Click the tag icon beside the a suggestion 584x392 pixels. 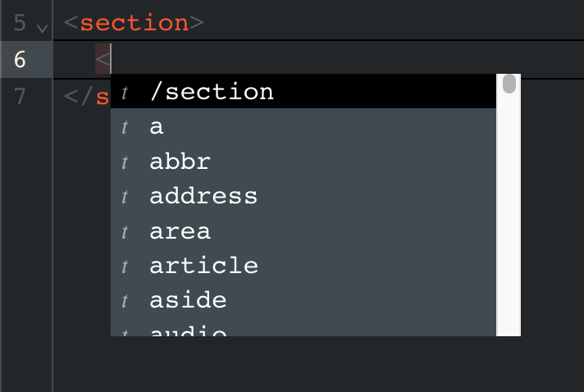pos(125,127)
